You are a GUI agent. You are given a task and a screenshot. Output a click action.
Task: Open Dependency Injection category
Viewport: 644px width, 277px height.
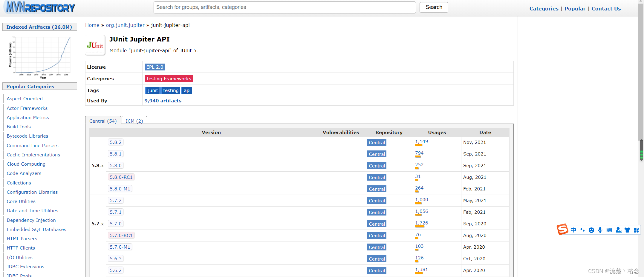click(x=31, y=220)
